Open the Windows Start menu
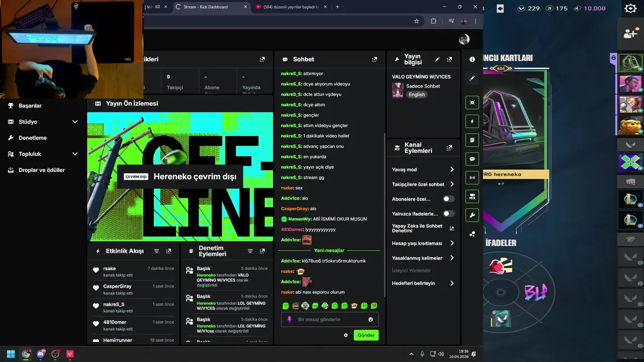The width and height of the screenshot is (644, 362). click(x=11, y=354)
